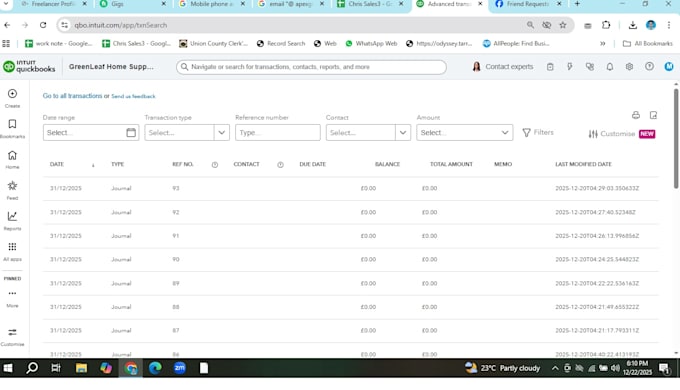The image size is (680, 390).
Task: Open the clipboard tasks icon in header
Action: pyautogui.click(x=550, y=67)
